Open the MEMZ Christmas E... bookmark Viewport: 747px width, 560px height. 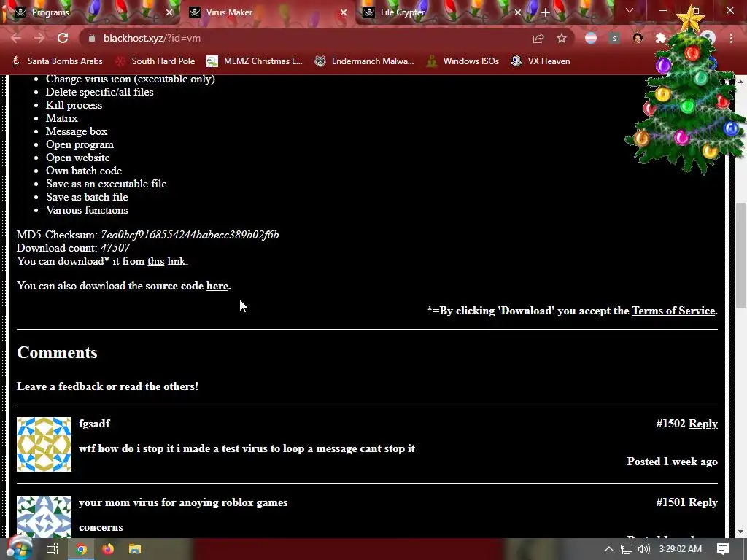(255, 61)
